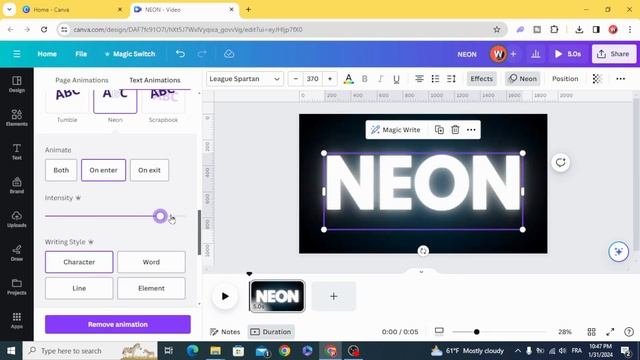Open Magic Switch

130,54
